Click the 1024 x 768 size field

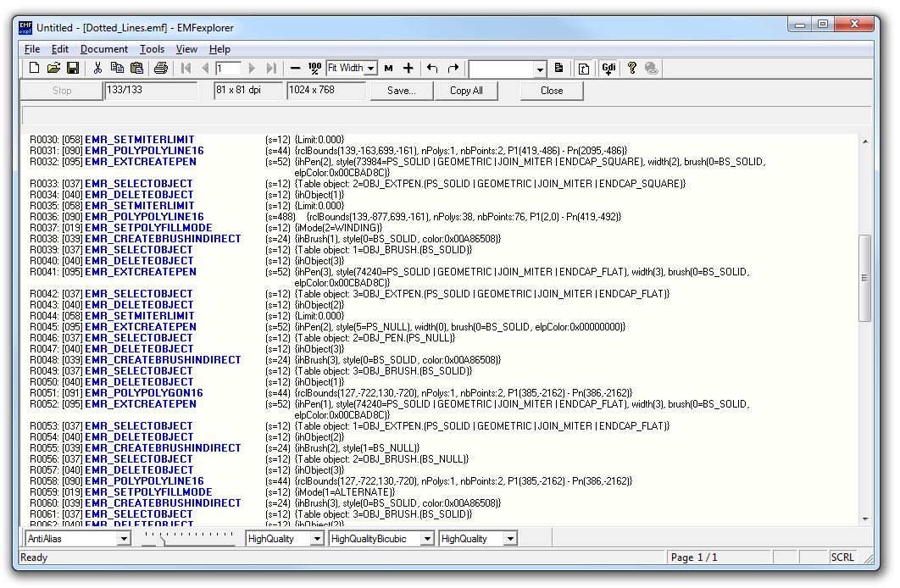coord(326,90)
